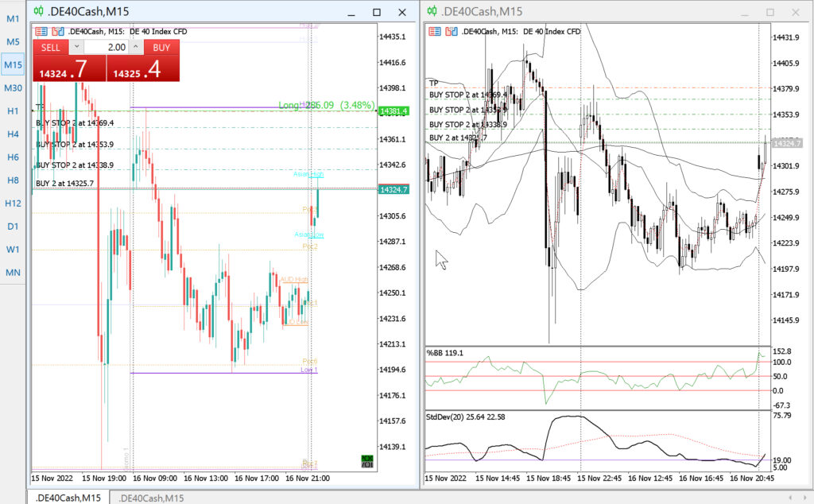The image size is (814, 504).
Task: Click the StdDev(20) 25.64 22.58 label
Action: tap(465, 417)
